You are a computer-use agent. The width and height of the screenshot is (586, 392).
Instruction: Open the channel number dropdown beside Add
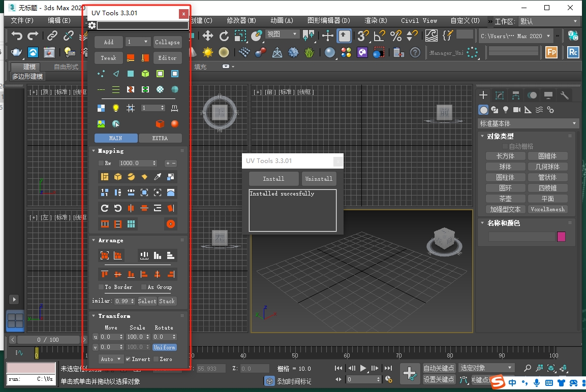138,42
